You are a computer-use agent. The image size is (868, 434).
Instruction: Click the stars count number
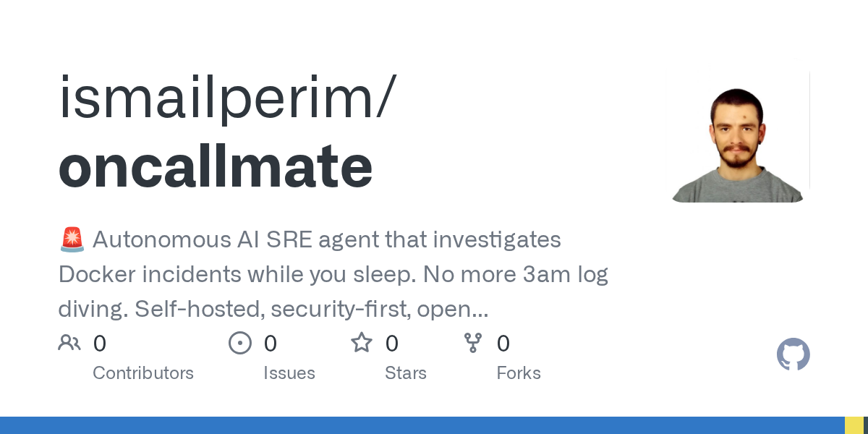(x=392, y=344)
